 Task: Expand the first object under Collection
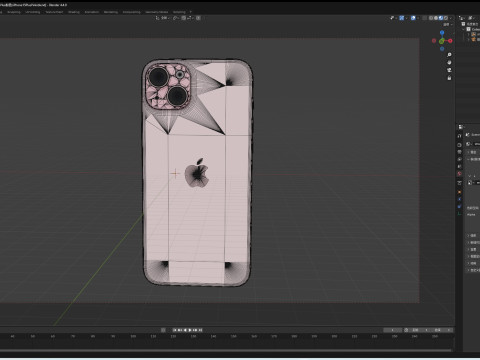pyautogui.click(x=468, y=34)
